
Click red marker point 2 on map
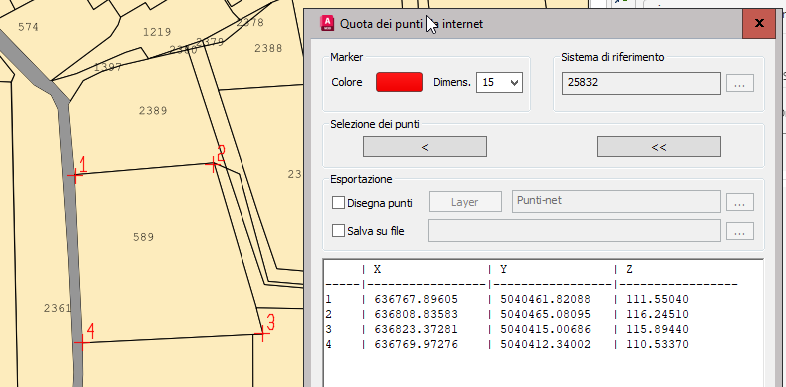pos(214,163)
